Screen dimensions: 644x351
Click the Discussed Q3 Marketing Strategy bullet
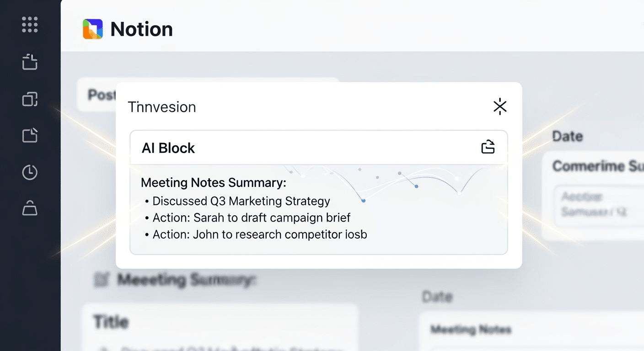coord(241,201)
